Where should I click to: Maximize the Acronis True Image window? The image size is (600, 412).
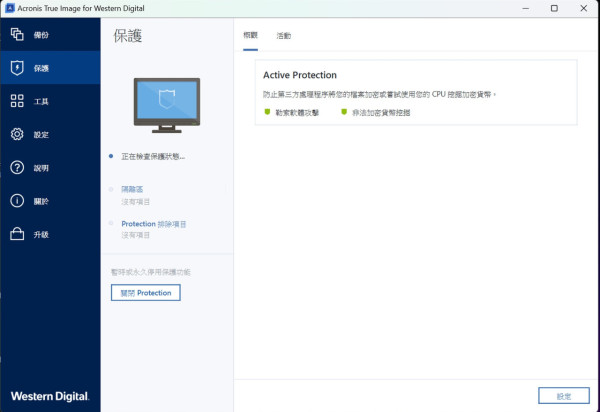(x=554, y=8)
